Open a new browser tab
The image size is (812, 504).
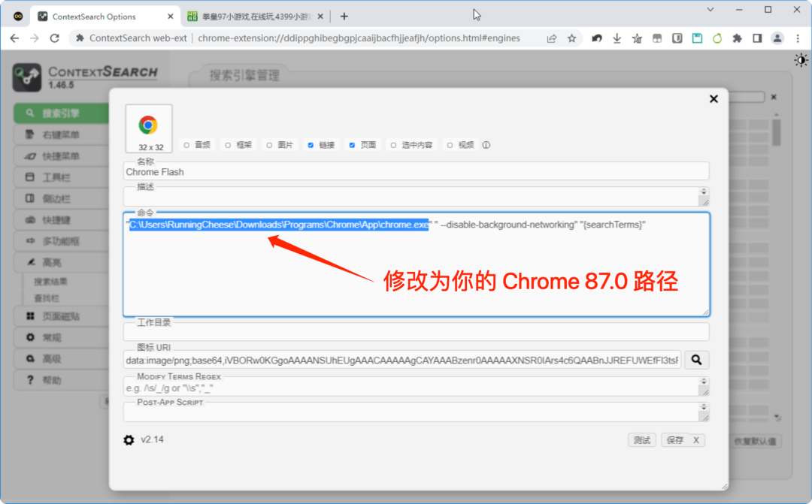coord(344,17)
